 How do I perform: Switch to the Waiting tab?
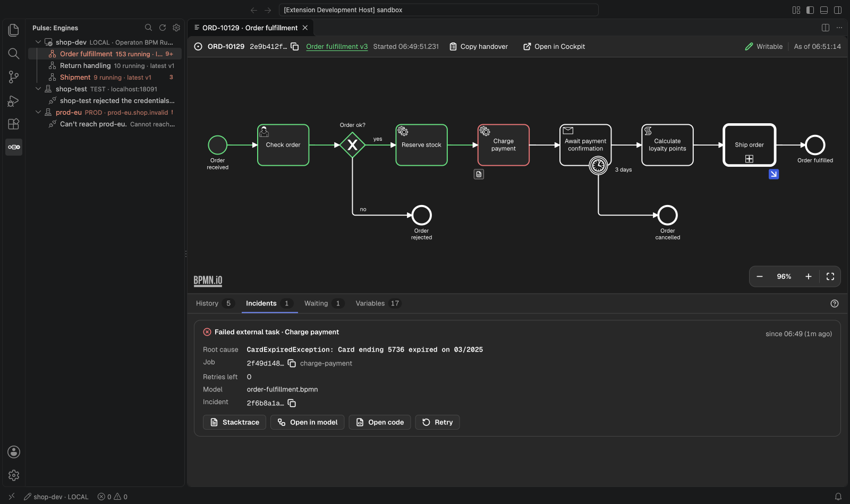[324, 304]
